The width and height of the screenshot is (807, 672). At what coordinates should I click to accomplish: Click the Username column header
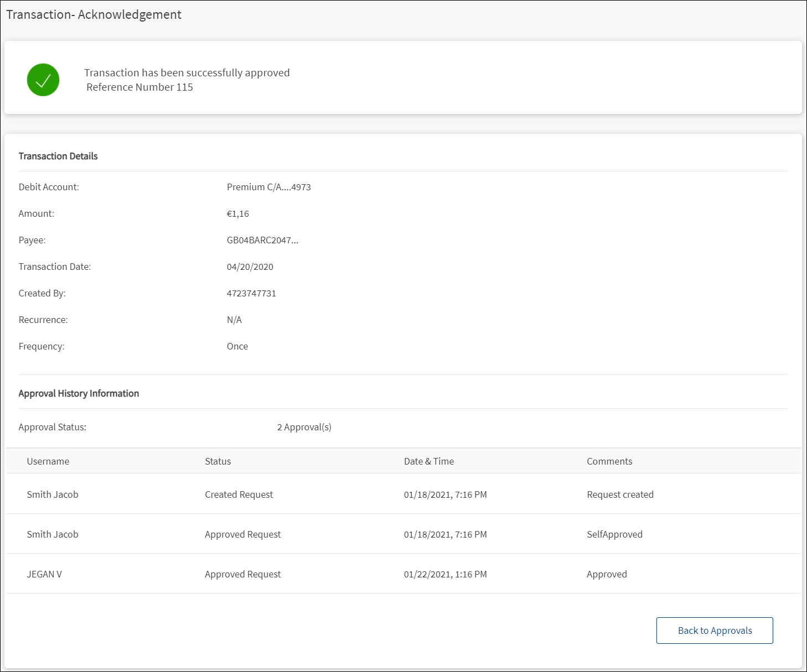point(48,461)
